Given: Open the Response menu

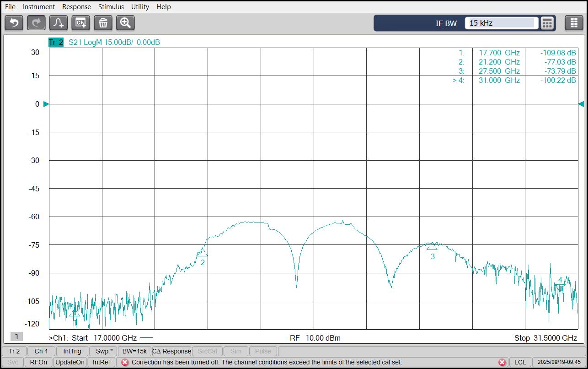Looking at the screenshot, I should click(76, 7).
